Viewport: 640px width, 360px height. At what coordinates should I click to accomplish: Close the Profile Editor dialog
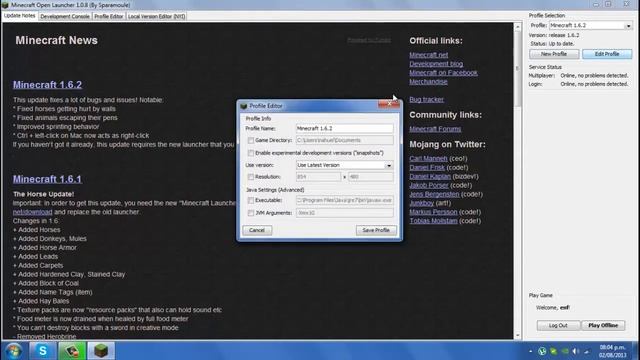[x=389, y=104]
